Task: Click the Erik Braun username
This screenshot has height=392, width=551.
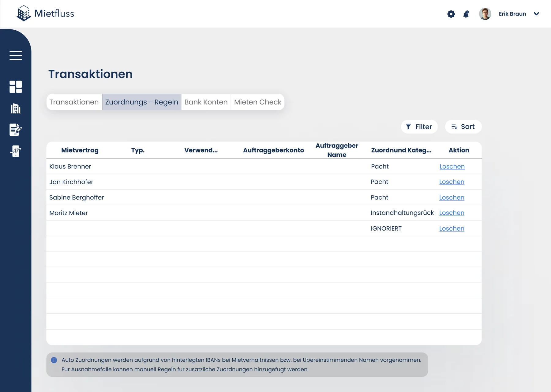Action: pyautogui.click(x=512, y=14)
